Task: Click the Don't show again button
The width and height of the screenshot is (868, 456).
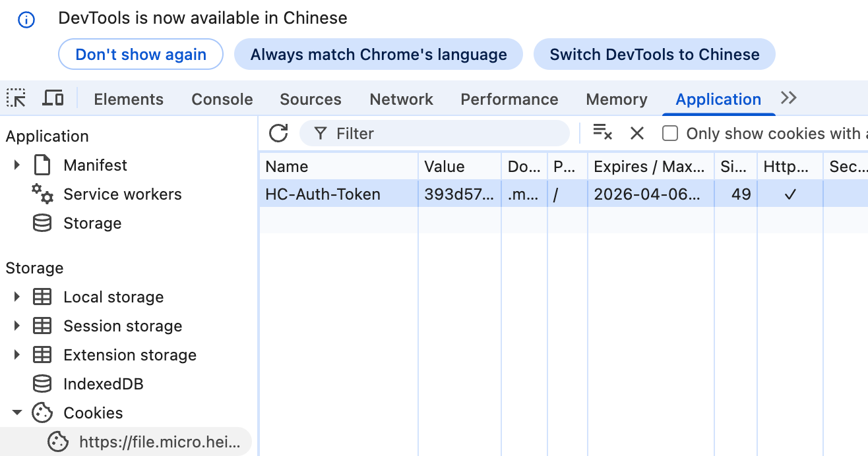Action: [141, 54]
